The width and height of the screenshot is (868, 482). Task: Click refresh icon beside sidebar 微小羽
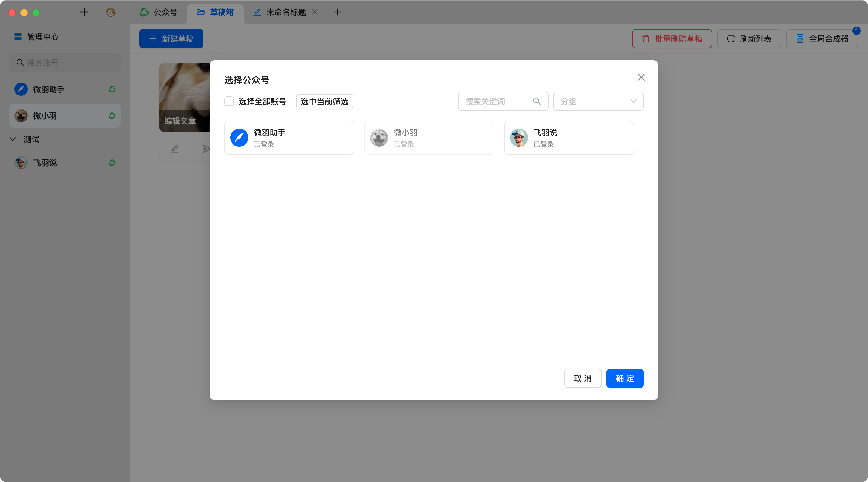tap(112, 116)
